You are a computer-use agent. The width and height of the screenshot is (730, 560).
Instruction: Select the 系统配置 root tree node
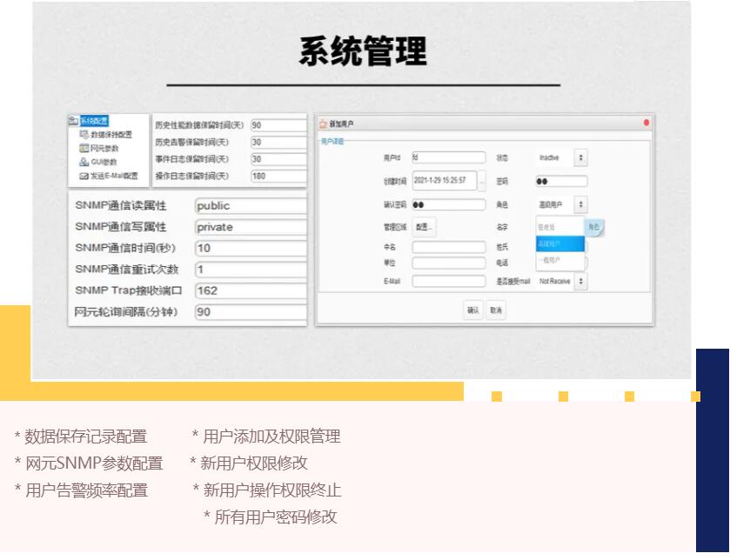coord(94,122)
